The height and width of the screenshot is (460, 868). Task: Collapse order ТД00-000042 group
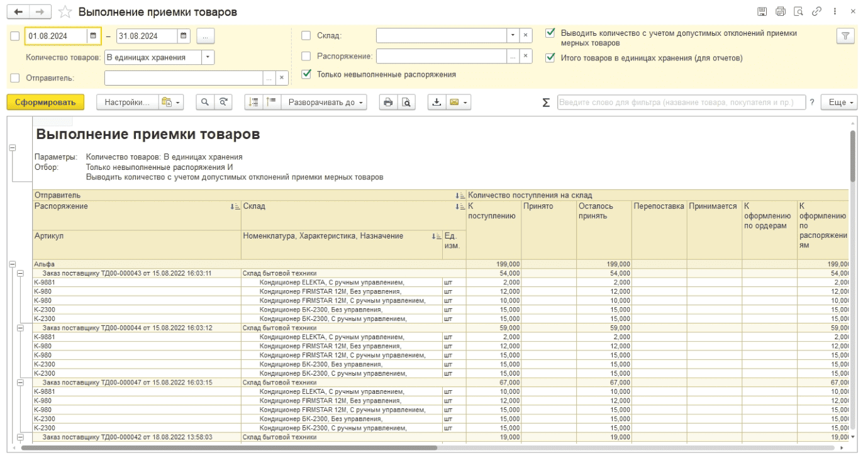pos(20,437)
